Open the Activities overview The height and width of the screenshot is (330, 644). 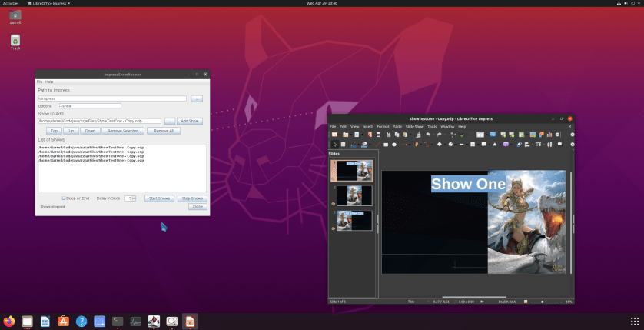(11, 3)
